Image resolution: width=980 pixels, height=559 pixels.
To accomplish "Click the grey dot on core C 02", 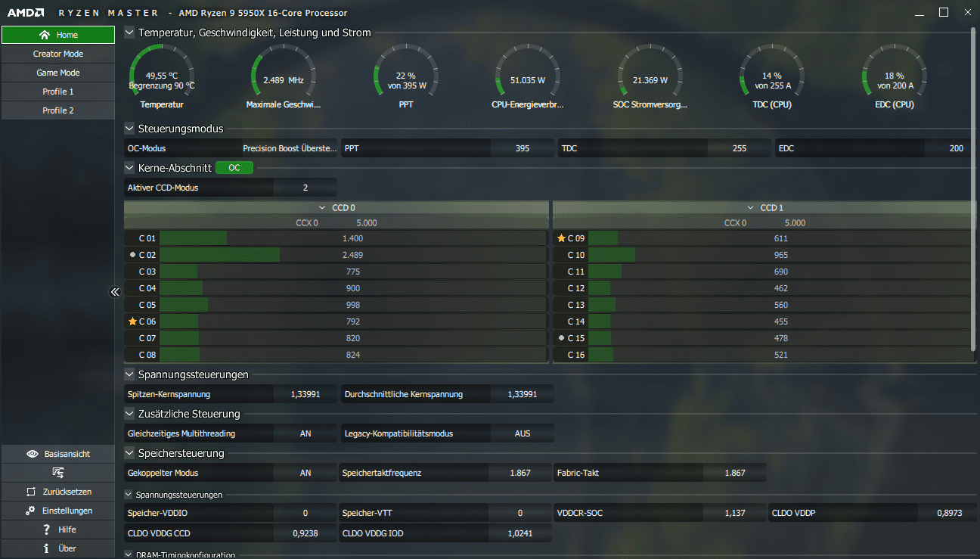I will (x=132, y=255).
